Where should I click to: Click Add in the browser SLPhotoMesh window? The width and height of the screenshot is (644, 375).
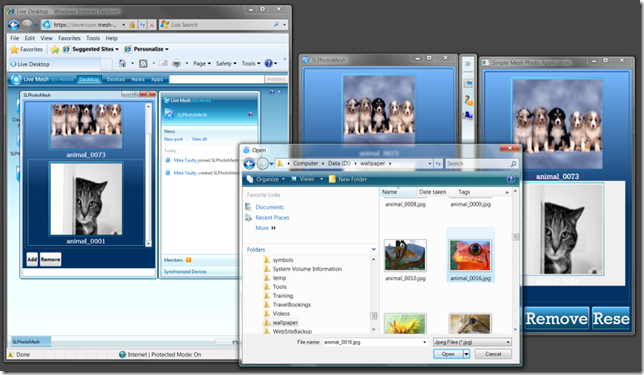[32, 259]
